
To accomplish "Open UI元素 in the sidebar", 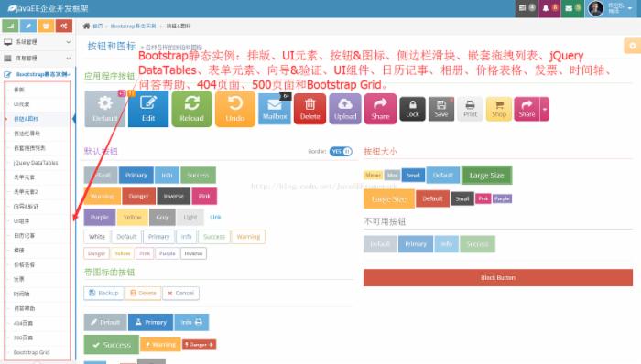I will (21, 104).
